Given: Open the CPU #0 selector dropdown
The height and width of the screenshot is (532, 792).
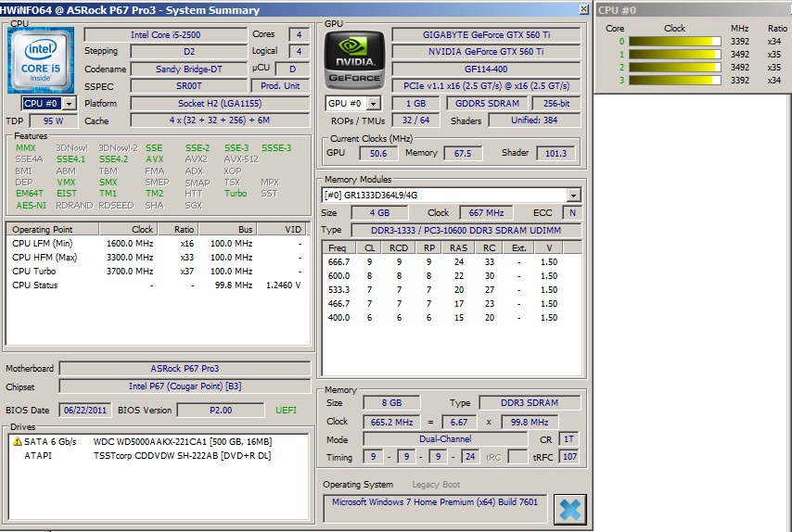Looking at the screenshot, I should click(70, 104).
